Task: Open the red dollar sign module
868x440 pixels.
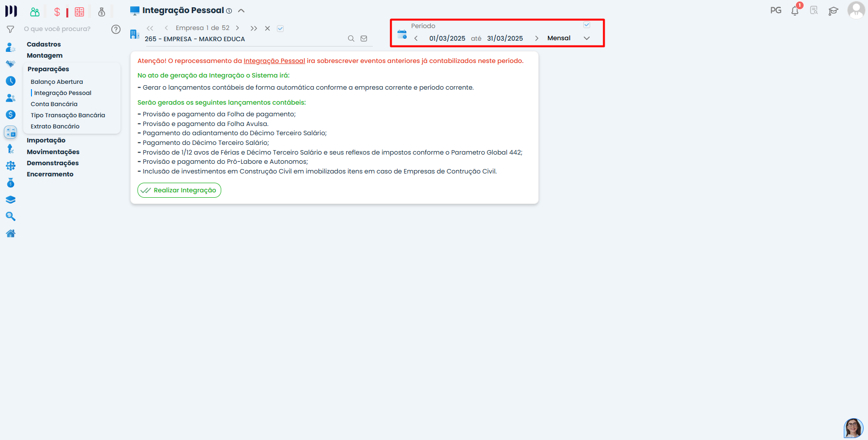Action: click(57, 12)
